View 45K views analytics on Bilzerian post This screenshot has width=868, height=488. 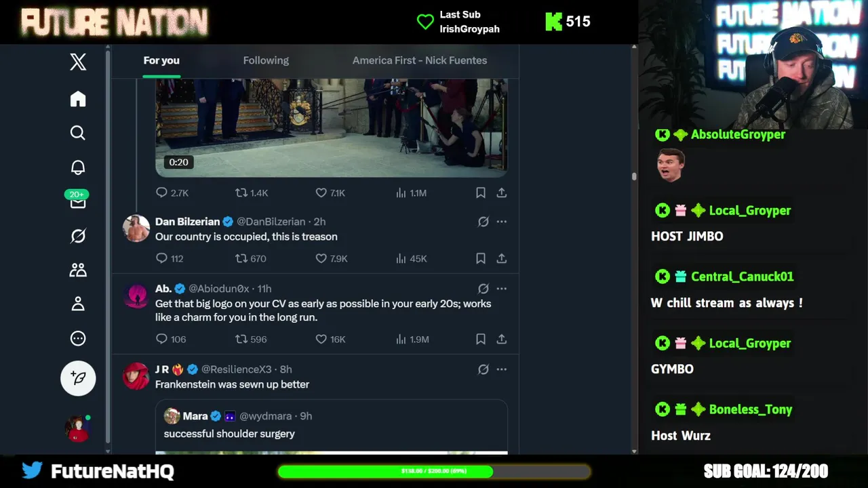coord(411,258)
